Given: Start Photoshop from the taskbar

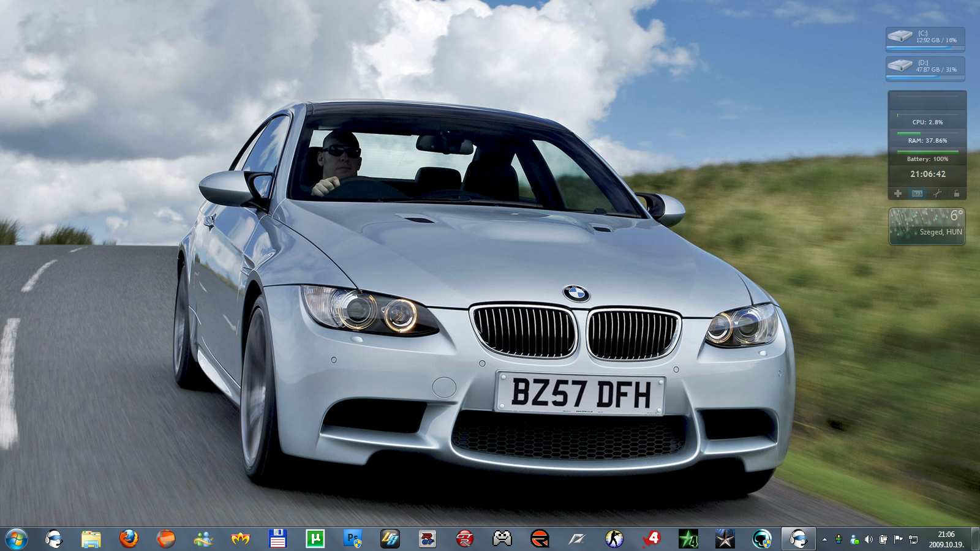Looking at the screenshot, I should tap(353, 539).
